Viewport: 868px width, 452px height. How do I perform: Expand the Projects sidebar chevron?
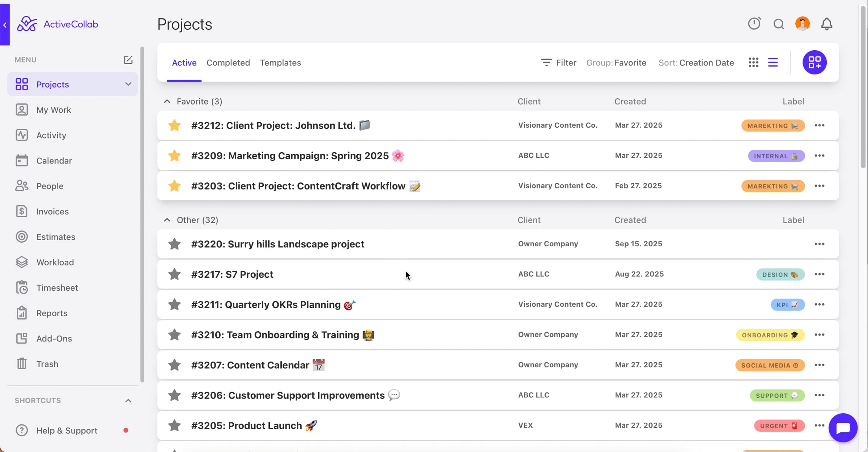coord(128,84)
